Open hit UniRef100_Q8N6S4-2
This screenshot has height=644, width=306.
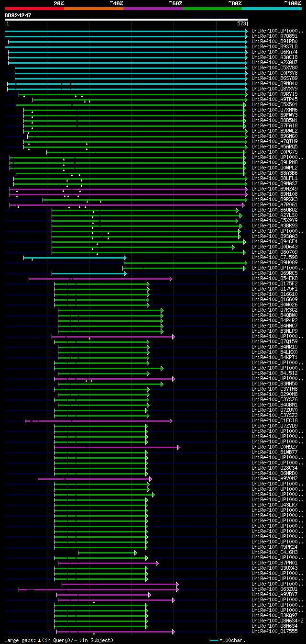tap(277, 621)
